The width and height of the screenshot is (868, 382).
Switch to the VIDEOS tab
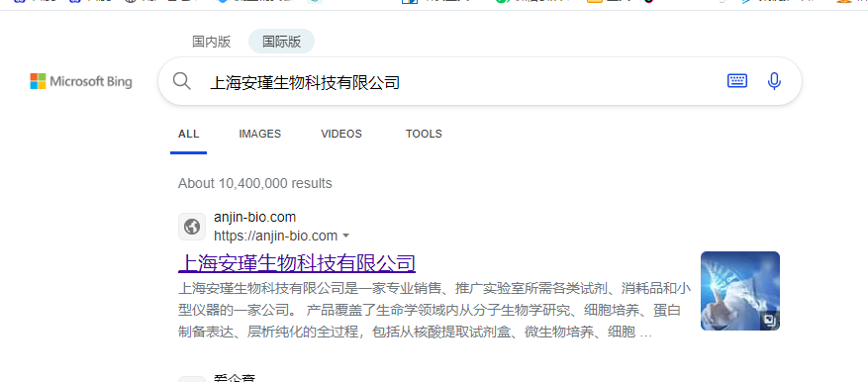coord(341,134)
